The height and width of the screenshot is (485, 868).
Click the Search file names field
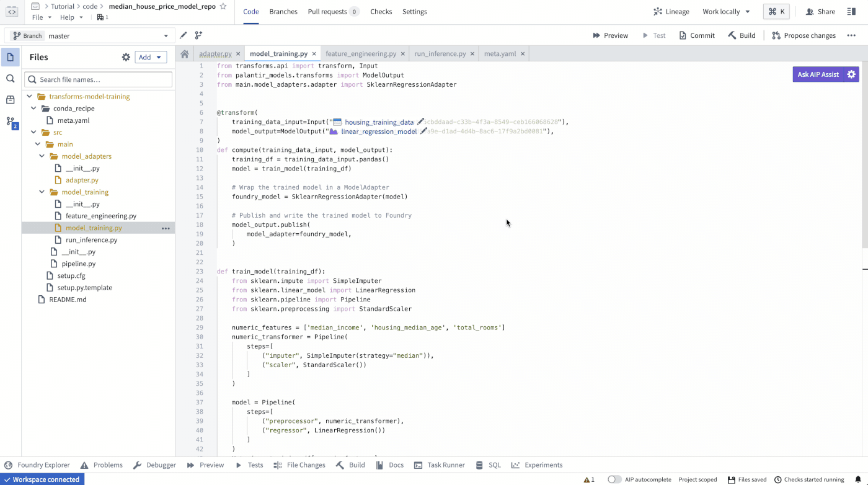point(98,79)
